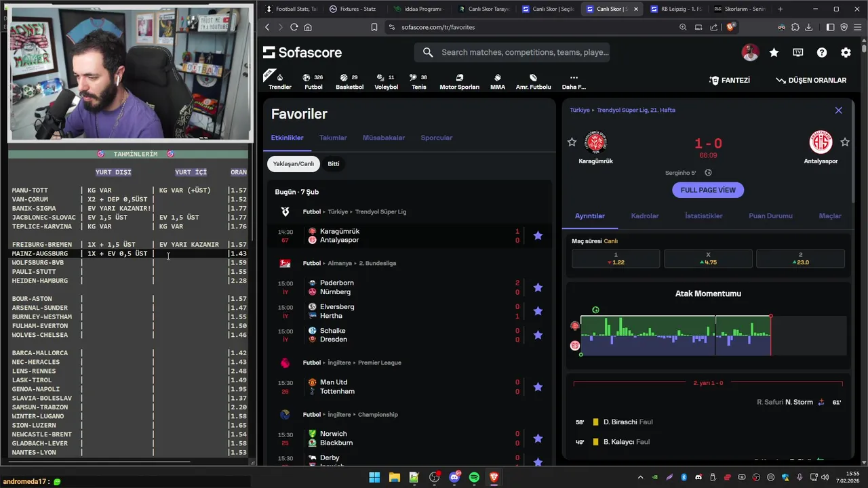Toggle favorite star for Norwich-Blackburn
Image resolution: width=868 pixels, height=488 pixels.
[538, 439]
